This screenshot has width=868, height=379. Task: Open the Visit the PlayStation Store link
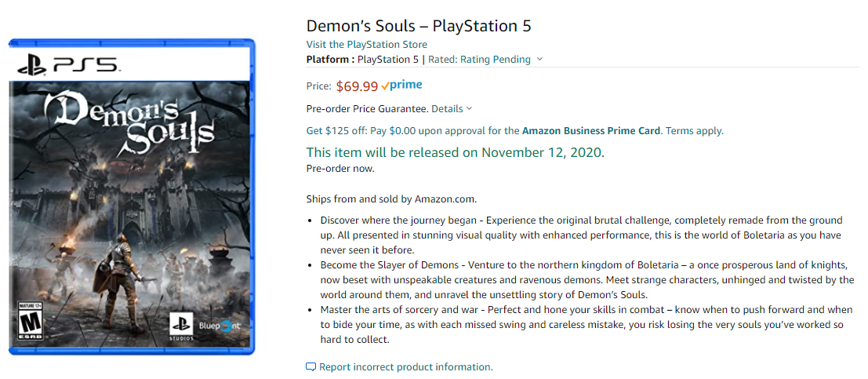[366, 44]
